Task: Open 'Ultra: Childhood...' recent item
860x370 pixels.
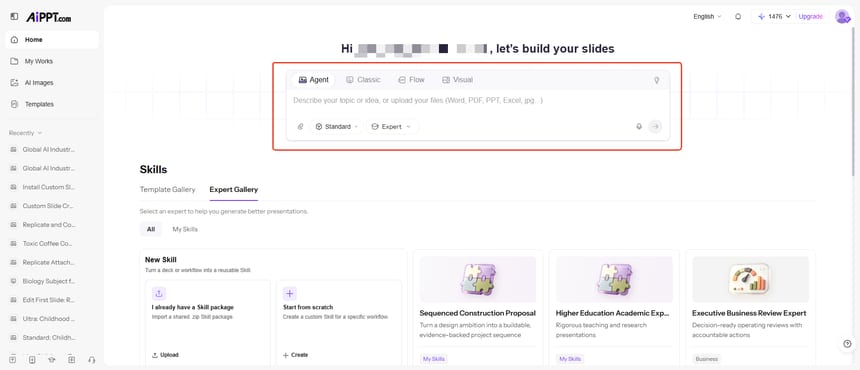Action: tap(48, 318)
